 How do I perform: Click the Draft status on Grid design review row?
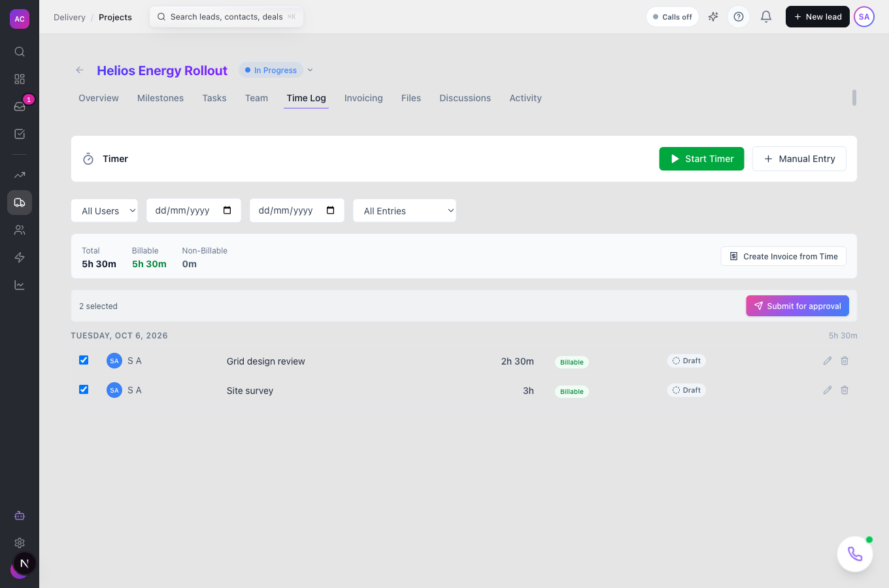pyautogui.click(x=686, y=361)
